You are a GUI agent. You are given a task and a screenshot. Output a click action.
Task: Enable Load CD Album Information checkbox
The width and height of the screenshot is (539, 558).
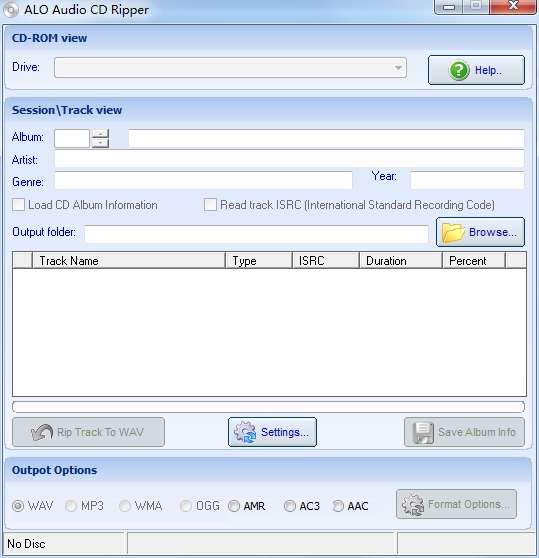coord(19,205)
